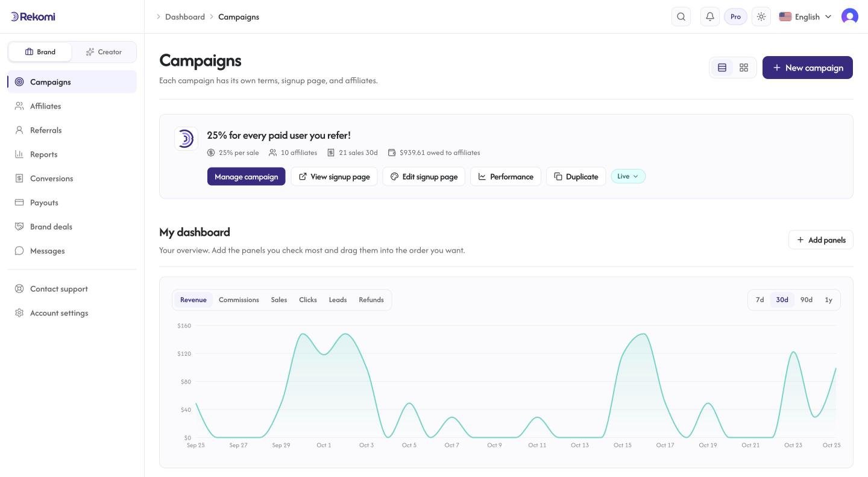Click the campaign logo thumbnail
Screen dimensions: 868x477
(186, 139)
